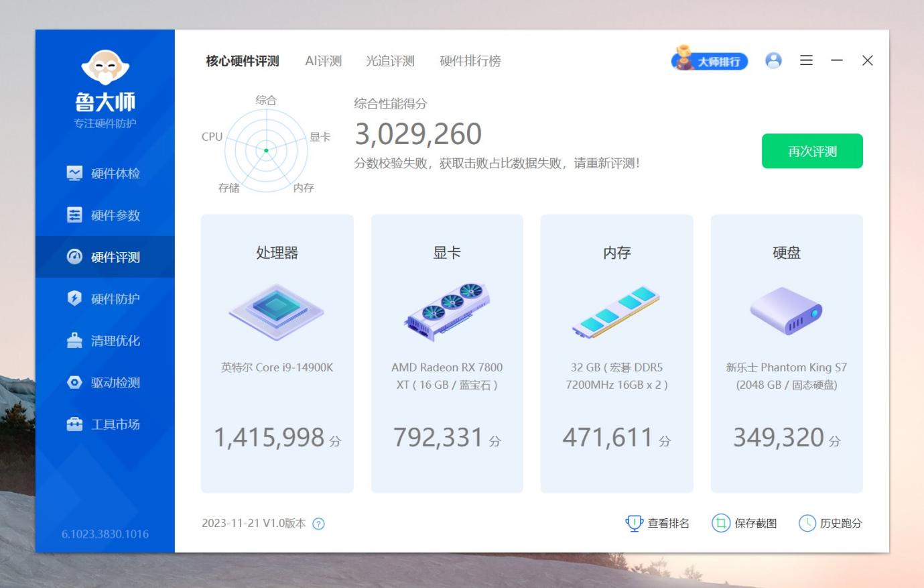Viewport: 924px width, 588px height.
Task: Click the 471,611 memory score
Action: point(608,438)
